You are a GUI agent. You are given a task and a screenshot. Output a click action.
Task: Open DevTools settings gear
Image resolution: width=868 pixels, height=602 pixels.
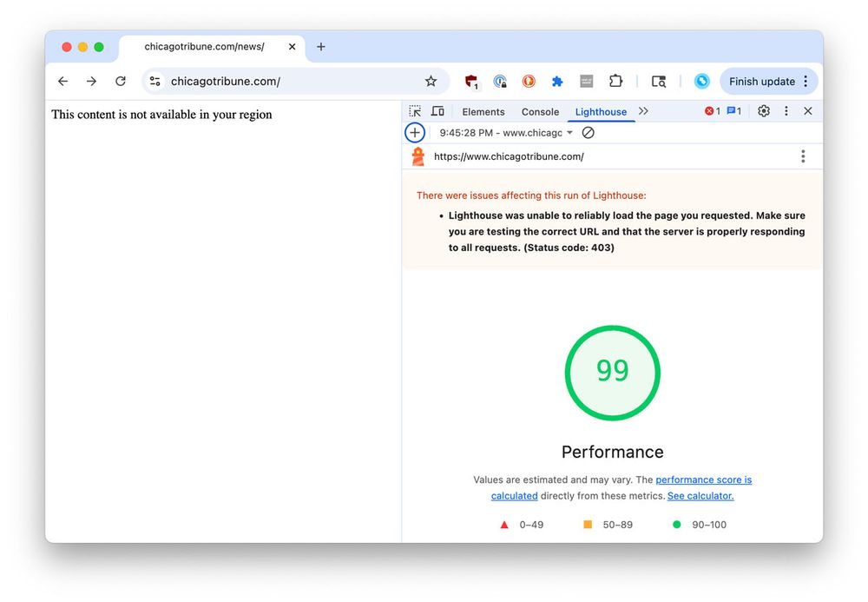(x=764, y=111)
